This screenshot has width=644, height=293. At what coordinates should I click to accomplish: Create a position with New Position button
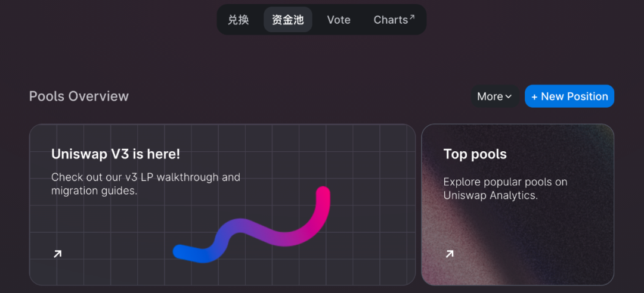point(569,96)
